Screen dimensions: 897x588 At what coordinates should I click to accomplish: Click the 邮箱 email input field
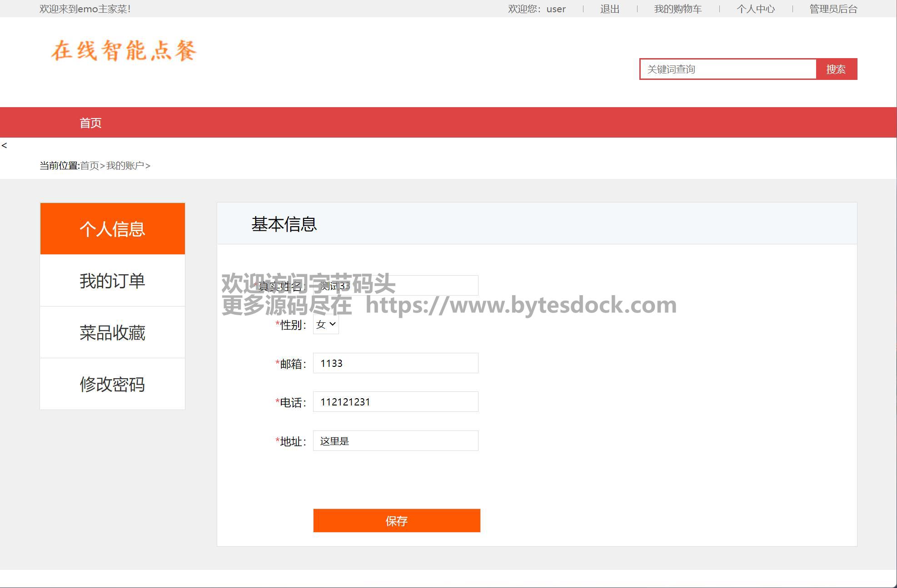click(395, 363)
